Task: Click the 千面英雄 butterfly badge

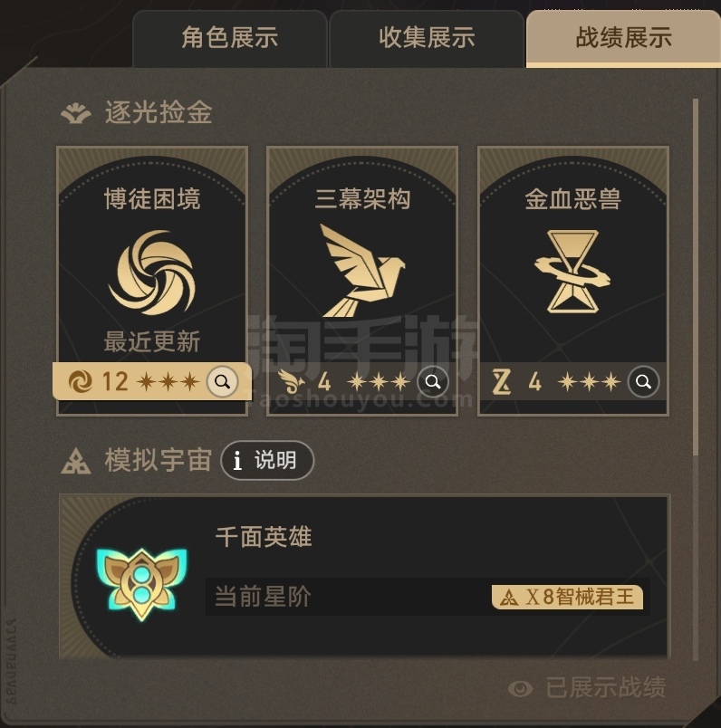Action: click(x=141, y=582)
